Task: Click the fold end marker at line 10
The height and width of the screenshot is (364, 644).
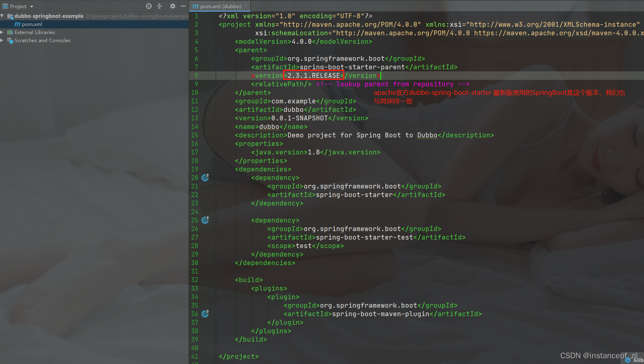Action: pos(216,93)
